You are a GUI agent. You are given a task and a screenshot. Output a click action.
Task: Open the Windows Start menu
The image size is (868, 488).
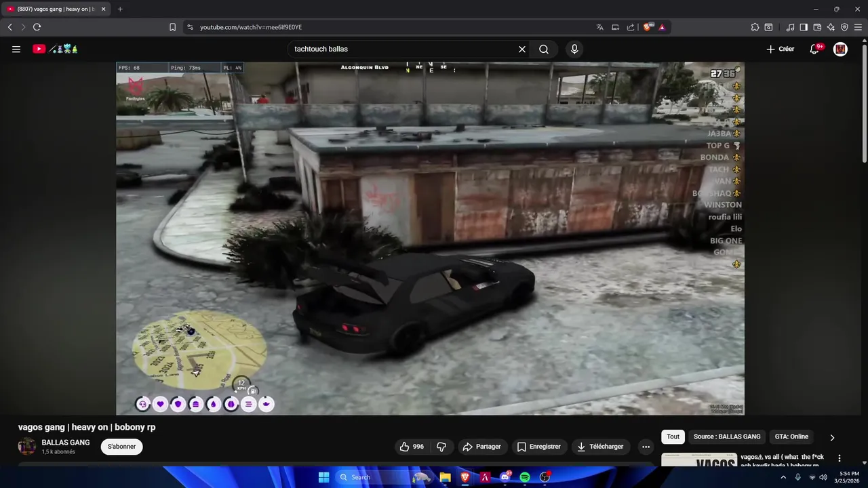point(323,477)
